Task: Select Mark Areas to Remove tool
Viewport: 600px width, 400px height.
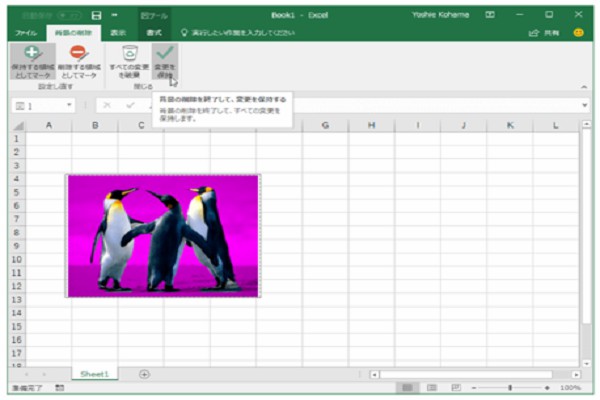Action: 79,61
